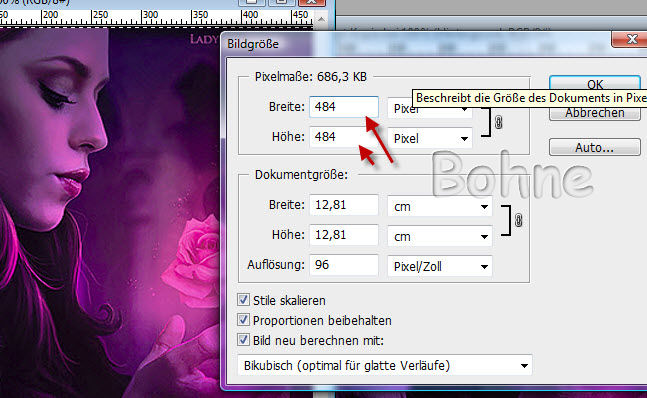647x398 pixels.
Task: Confirm with the OK button
Action: pyautogui.click(x=595, y=83)
